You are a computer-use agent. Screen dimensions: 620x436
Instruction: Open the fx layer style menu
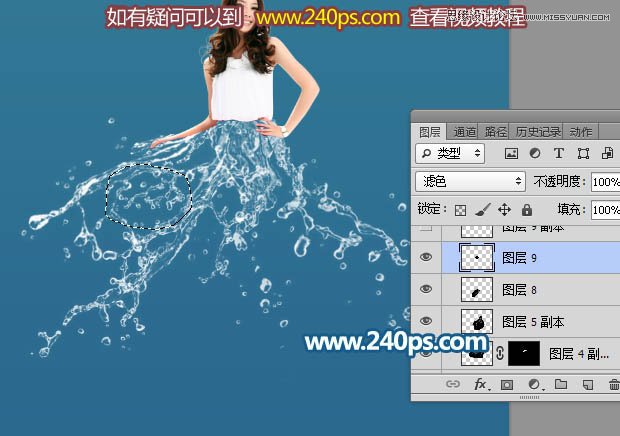(481, 384)
